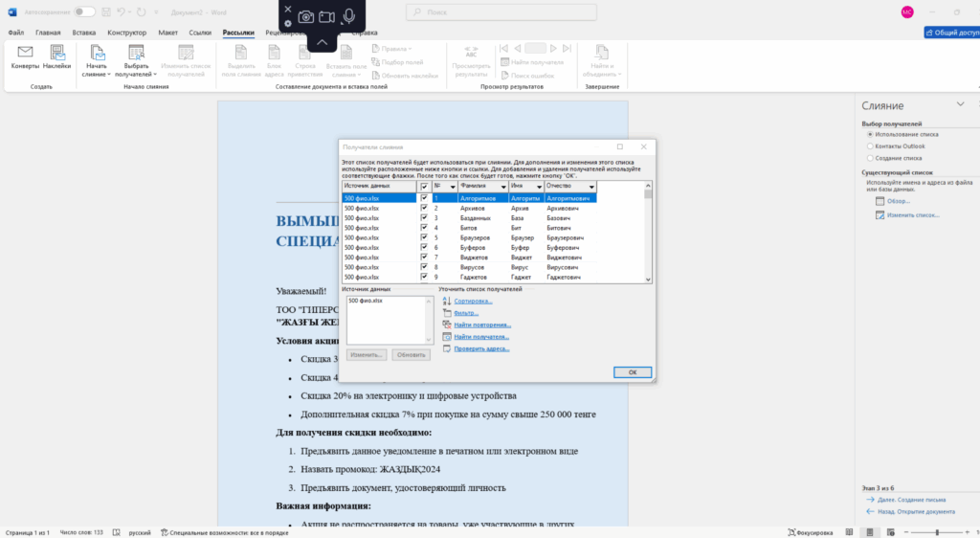
Task: Click the Обзор link in Слияние pane
Action: coord(898,201)
